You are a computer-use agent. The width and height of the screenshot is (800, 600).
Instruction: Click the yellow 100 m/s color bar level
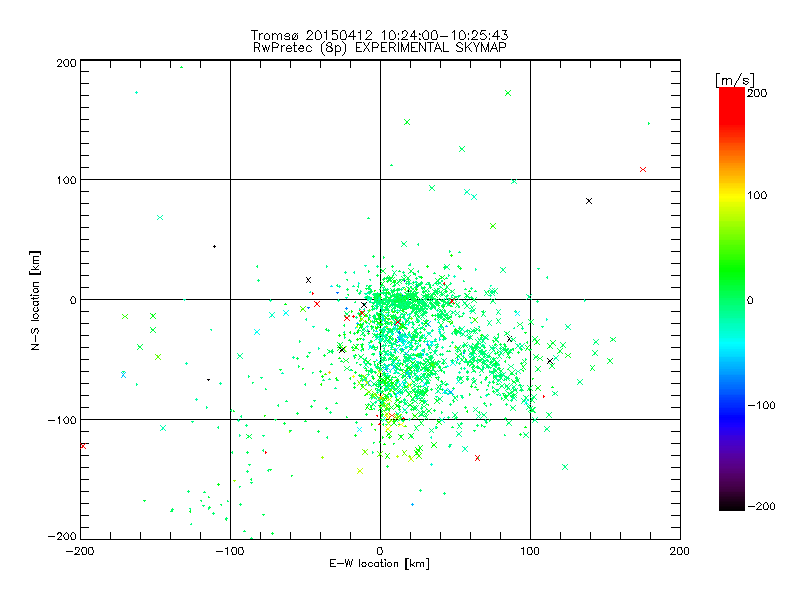tap(732, 195)
